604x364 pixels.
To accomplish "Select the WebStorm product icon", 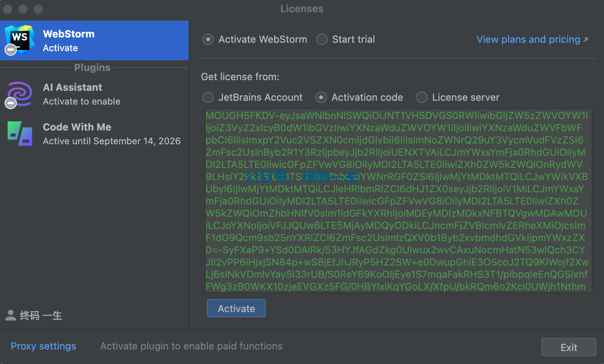I will pos(19,40).
